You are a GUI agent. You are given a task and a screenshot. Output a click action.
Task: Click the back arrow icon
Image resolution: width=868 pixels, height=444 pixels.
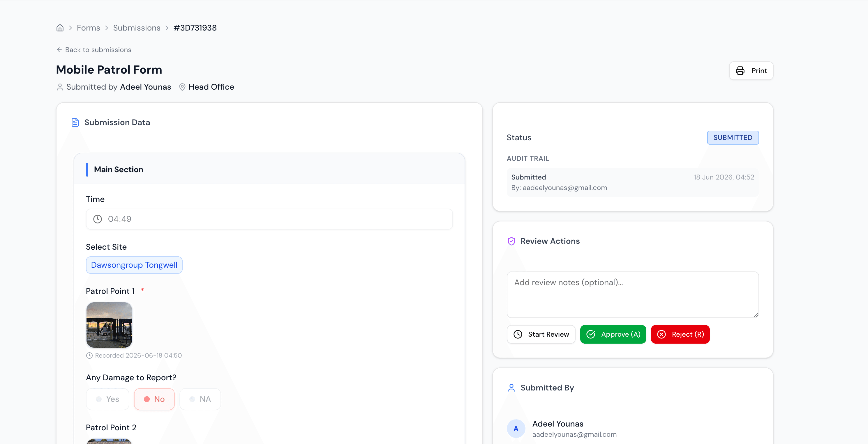[x=59, y=50]
